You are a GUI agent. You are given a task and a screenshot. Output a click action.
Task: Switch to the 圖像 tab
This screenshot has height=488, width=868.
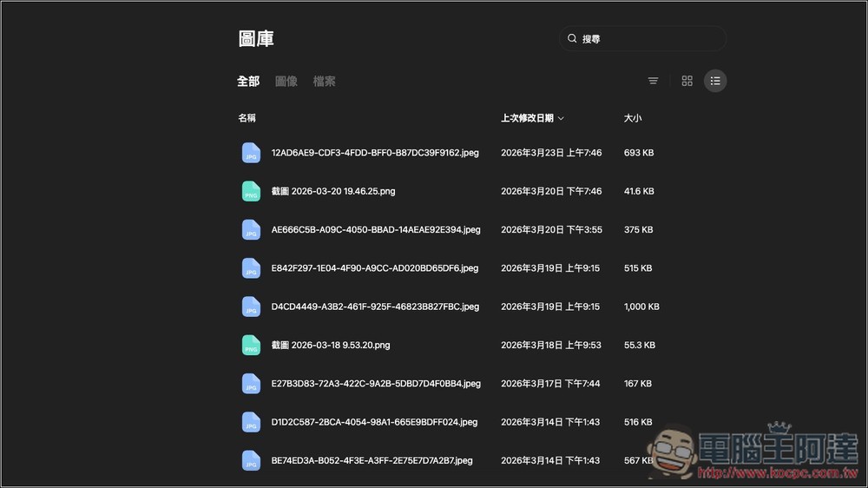click(x=286, y=82)
